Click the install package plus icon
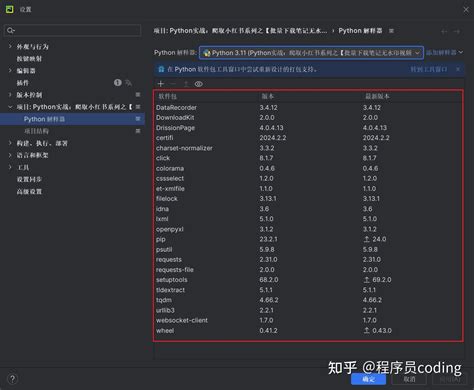Image resolution: width=474 pixels, height=390 pixels. coord(161,84)
